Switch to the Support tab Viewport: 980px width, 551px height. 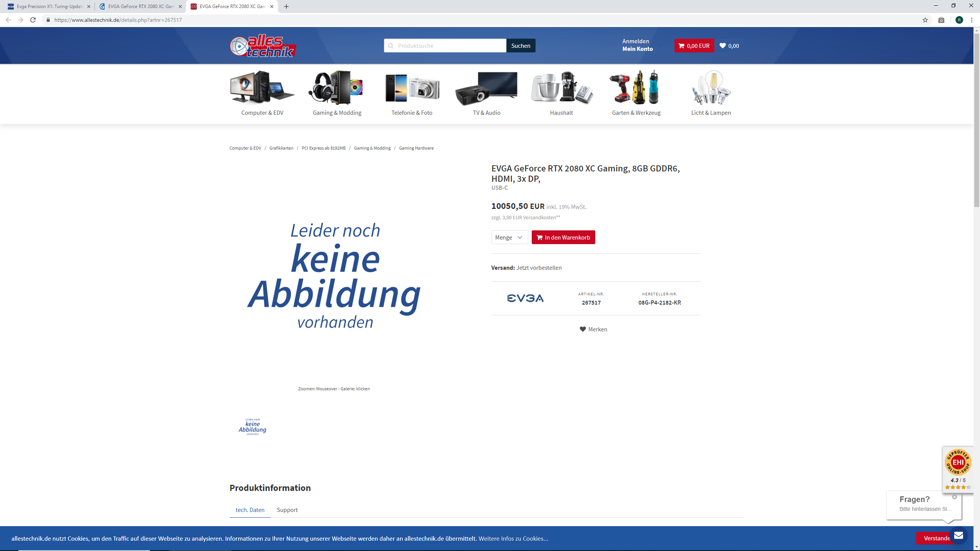point(287,510)
